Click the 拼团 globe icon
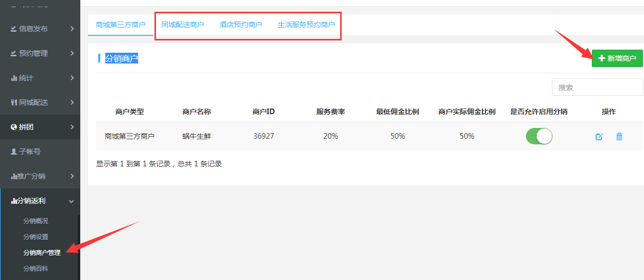The image size is (644, 280). point(14,127)
